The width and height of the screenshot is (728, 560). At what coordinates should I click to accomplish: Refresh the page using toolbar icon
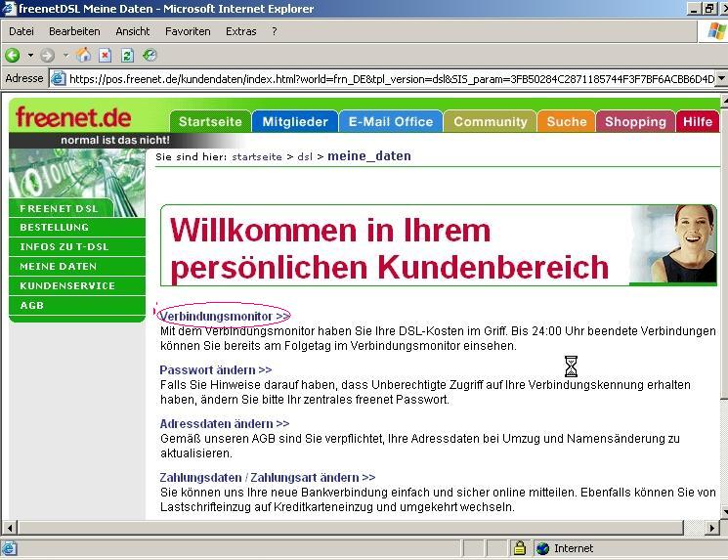click(x=127, y=56)
